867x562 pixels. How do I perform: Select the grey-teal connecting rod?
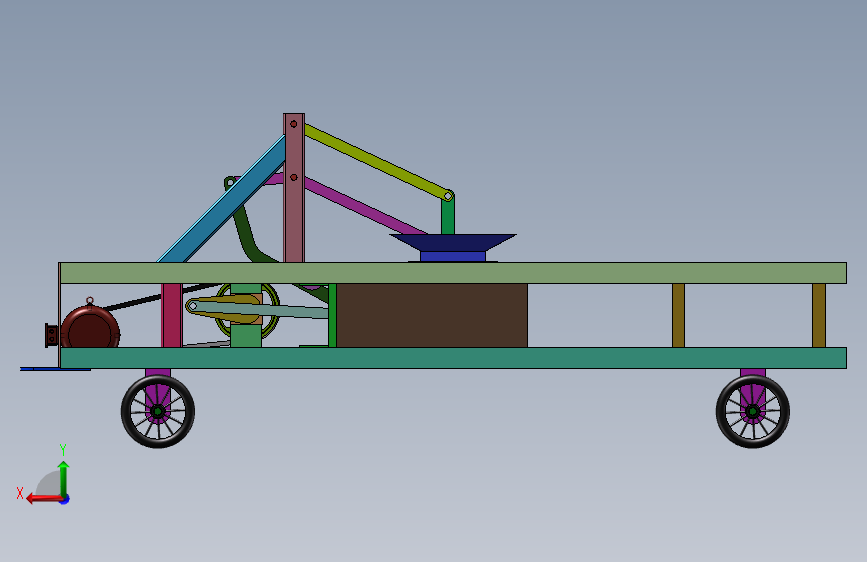tap(293, 311)
